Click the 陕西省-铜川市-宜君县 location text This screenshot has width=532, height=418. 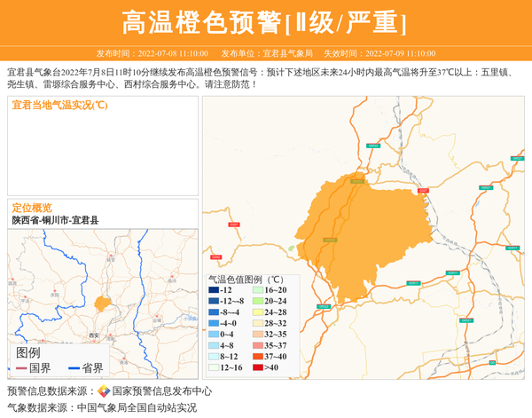55,220
